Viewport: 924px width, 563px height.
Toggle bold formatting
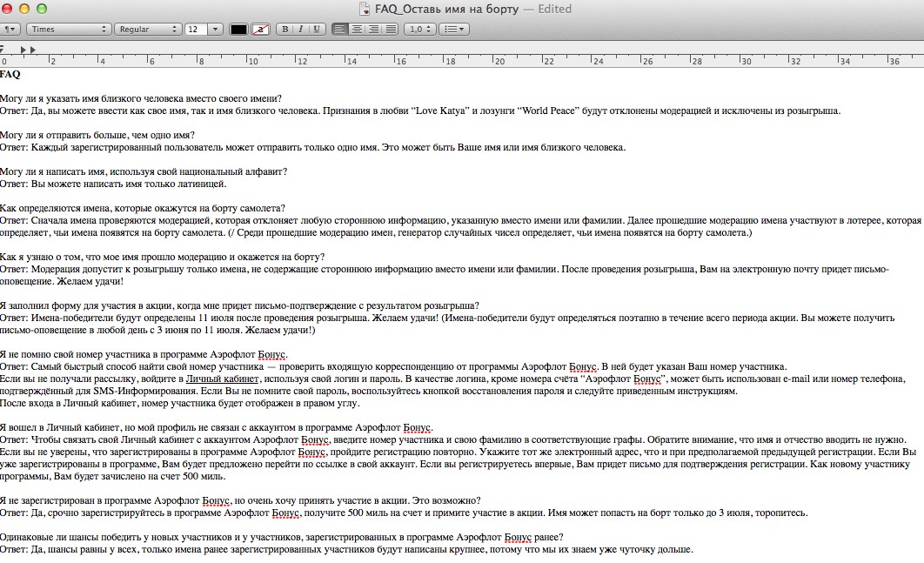[285, 29]
